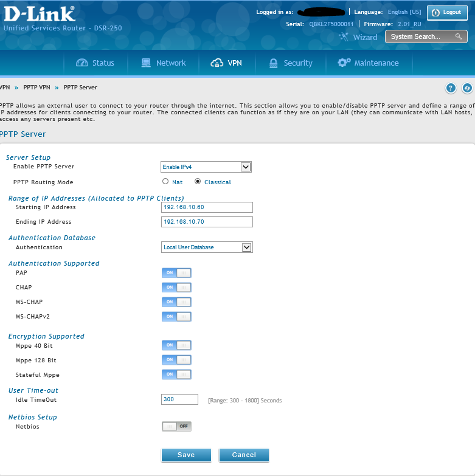The height and width of the screenshot is (476, 475).
Task: Click PPTP Server breadcrumb text
Action: click(x=80, y=88)
